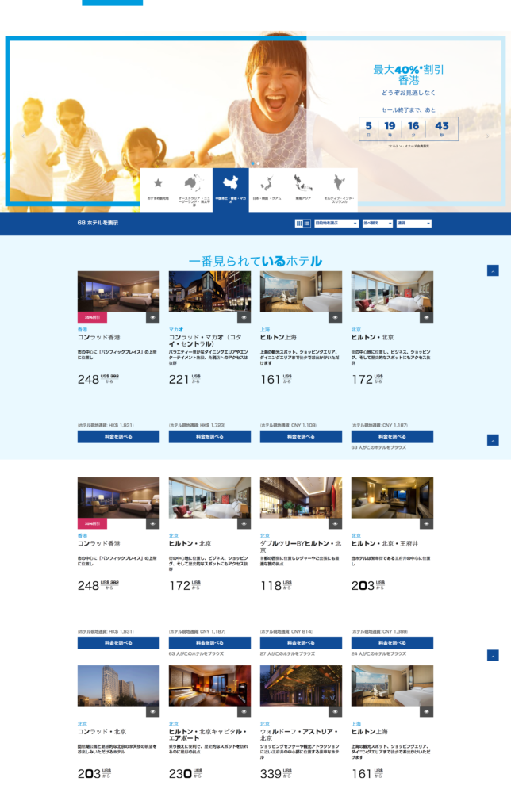Image resolution: width=511 pixels, height=812 pixels.
Task: Open the コンラッド・北京 building exterior thumbnail
Action: (x=119, y=686)
